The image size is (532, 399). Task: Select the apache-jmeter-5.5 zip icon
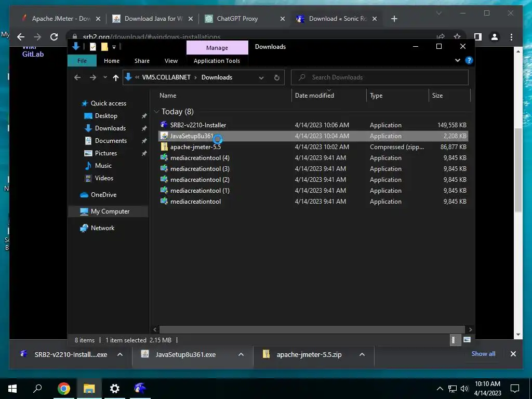[164, 147]
